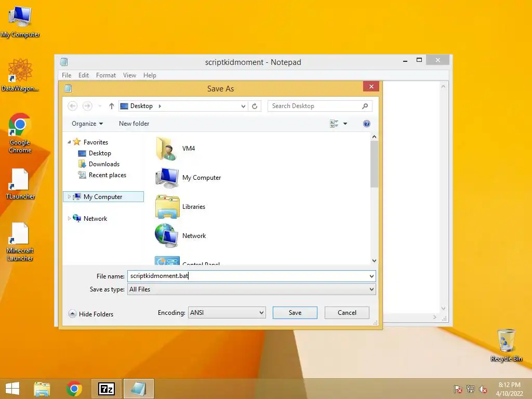
Task: Click the search magnifier icon
Action: [x=365, y=106]
